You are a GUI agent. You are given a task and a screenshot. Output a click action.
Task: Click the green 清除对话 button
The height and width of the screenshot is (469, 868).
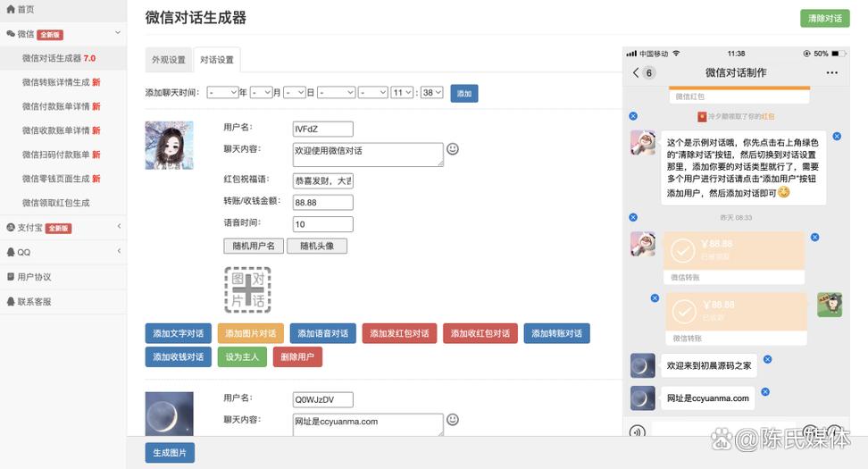[825, 18]
